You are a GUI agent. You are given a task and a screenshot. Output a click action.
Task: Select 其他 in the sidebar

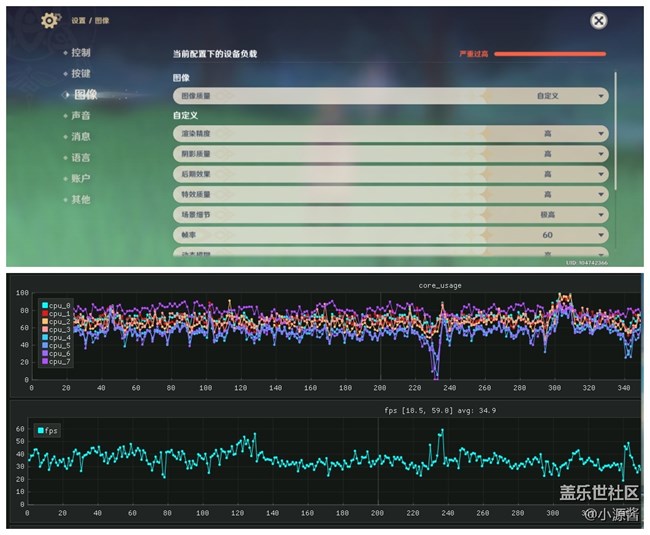point(81,199)
